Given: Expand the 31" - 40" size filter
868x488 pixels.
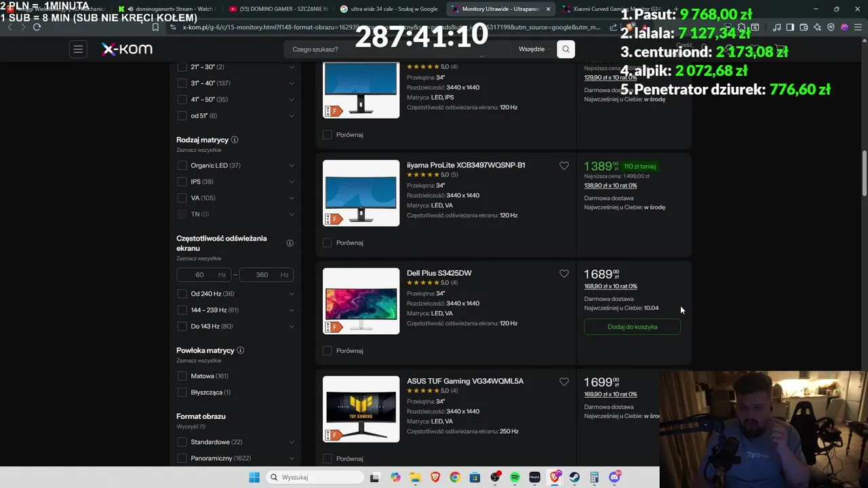Looking at the screenshot, I should click(292, 83).
